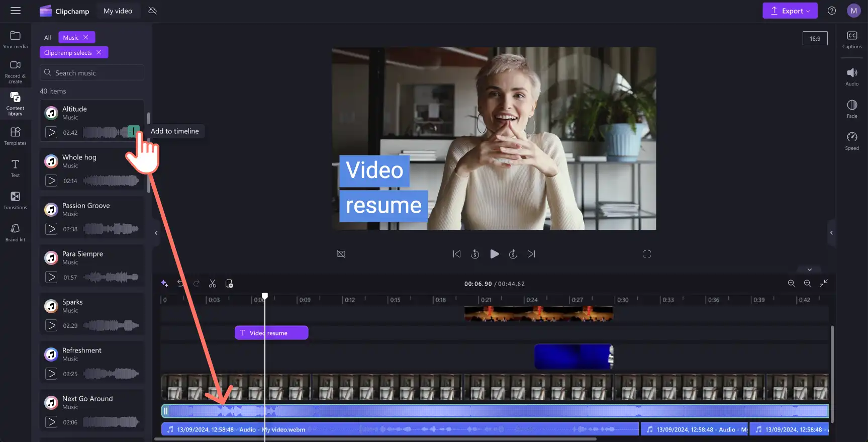
Task: Select the fire overlay clip on timeline
Action: click(539, 314)
